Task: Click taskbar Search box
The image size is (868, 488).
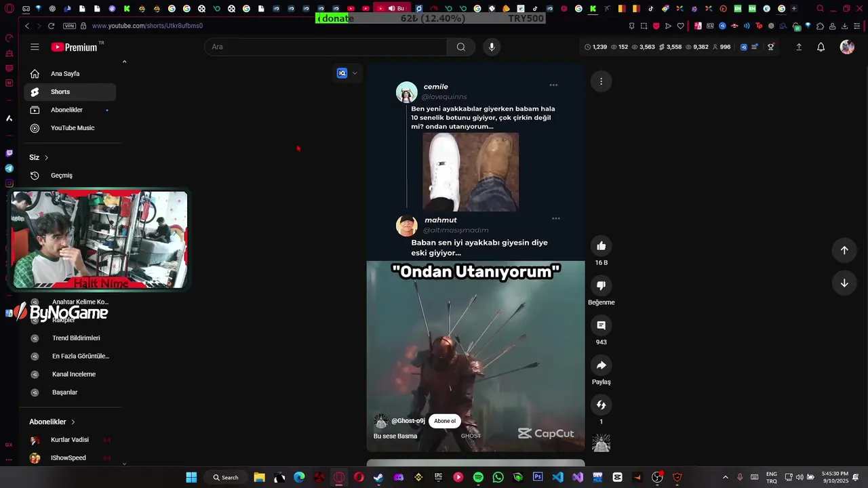Action: coord(226,477)
